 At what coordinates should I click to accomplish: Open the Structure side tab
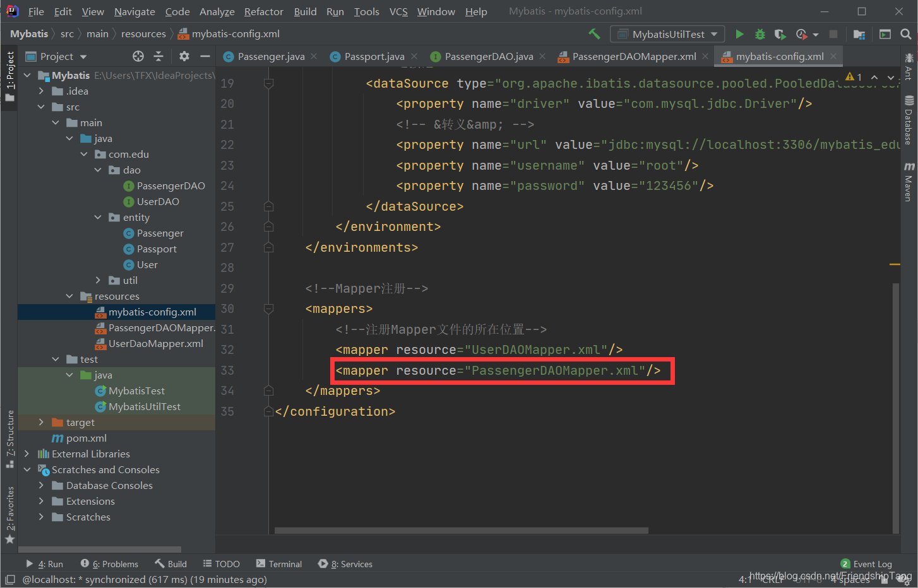coord(9,438)
